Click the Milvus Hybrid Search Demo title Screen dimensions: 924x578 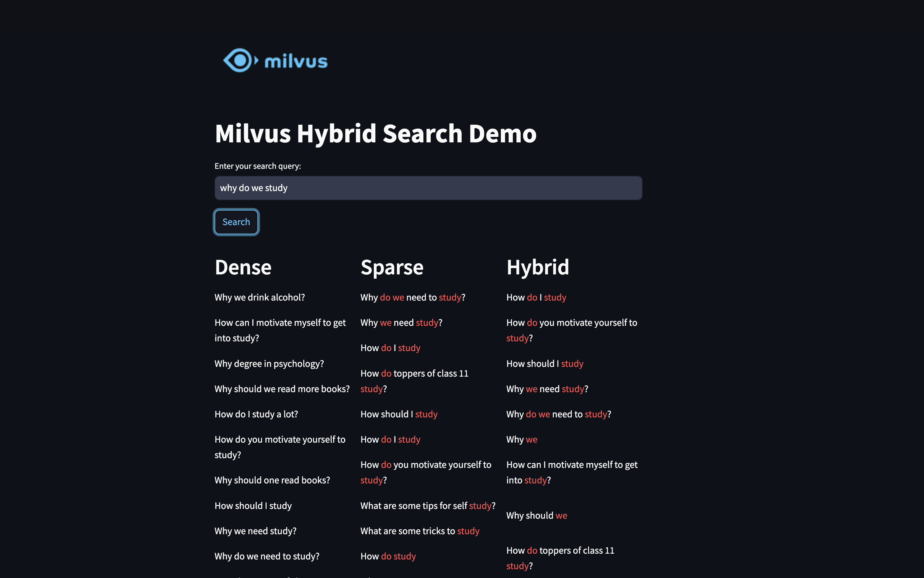point(376,134)
